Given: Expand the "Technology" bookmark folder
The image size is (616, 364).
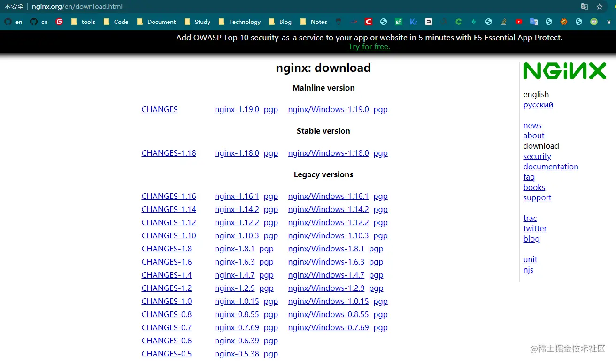Looking at the screenshot, I should (239, 22).
